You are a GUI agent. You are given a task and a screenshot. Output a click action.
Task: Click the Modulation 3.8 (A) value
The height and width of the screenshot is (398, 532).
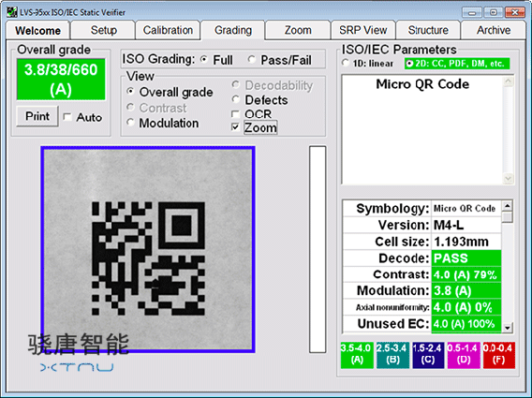coord(466,291)
